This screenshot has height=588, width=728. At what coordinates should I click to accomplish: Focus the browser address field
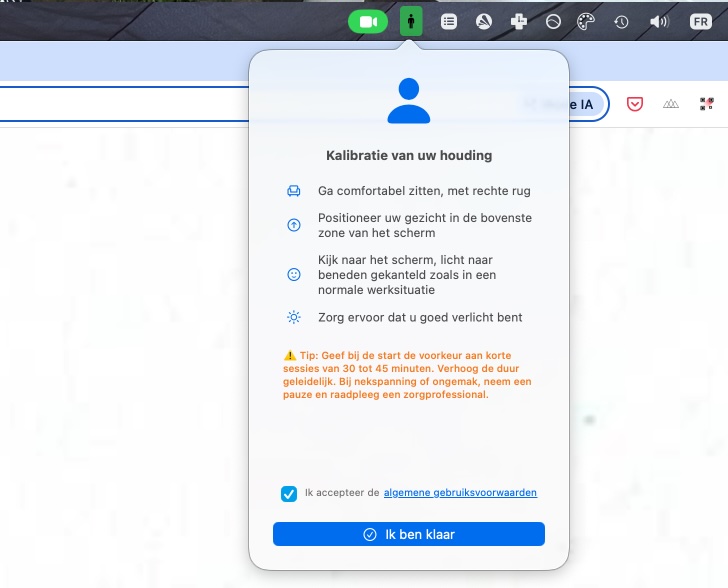pos(124,104)
